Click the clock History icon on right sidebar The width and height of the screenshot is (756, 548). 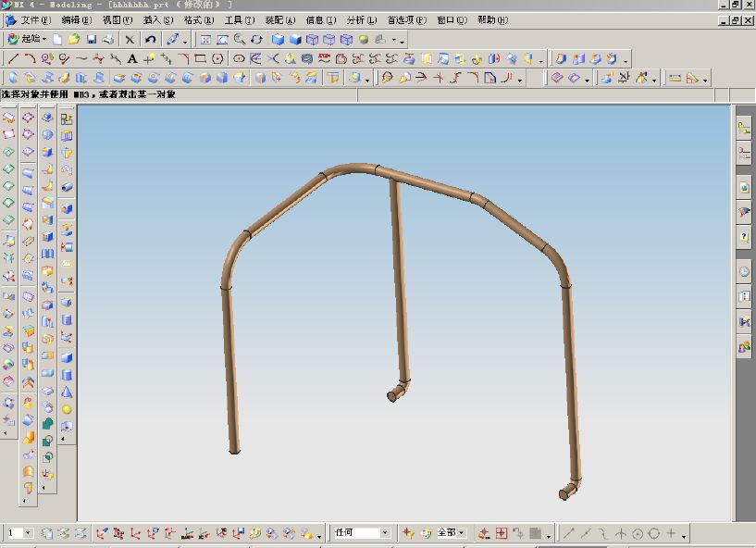(745, 272)
